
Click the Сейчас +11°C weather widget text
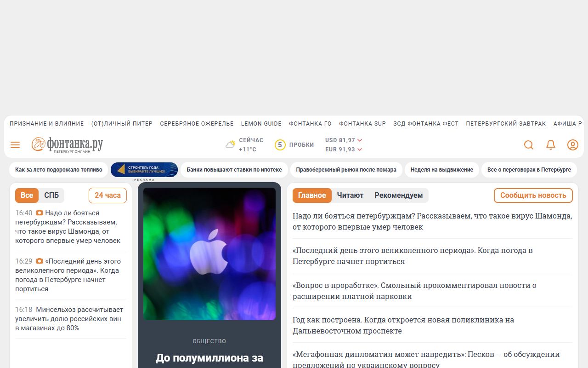tap(251, 145)
